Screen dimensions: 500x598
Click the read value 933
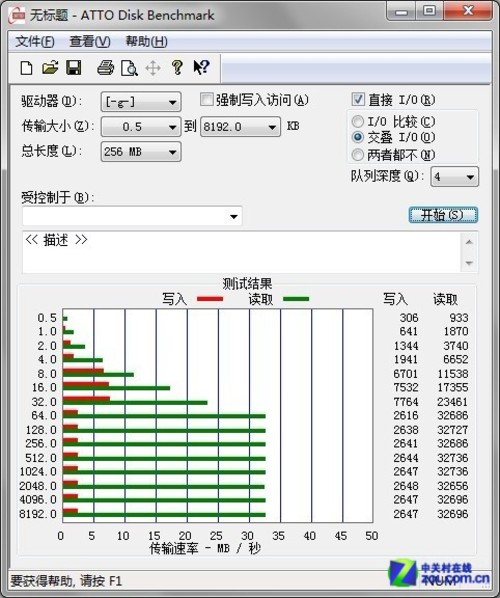click(458, 318)
